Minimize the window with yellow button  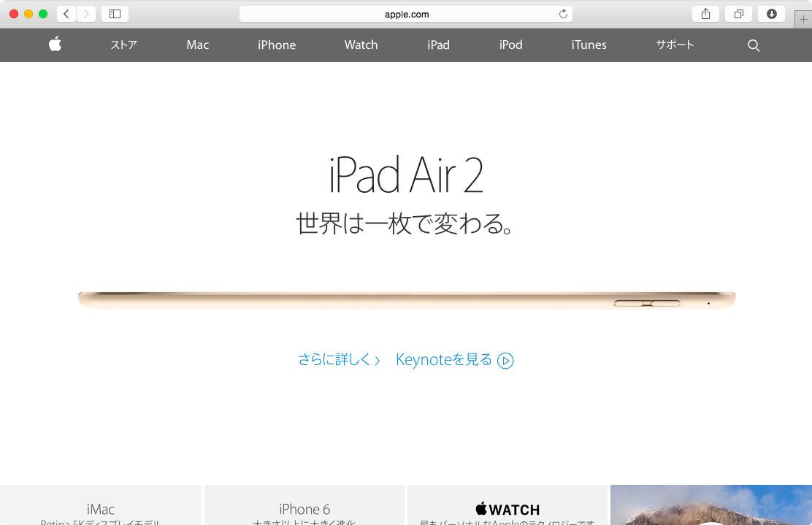click(x=28, y=14)
